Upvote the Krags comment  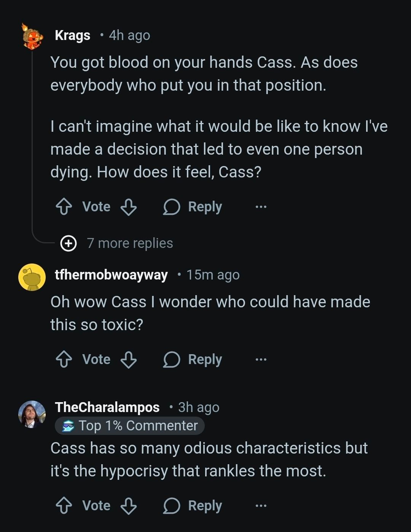point(64,207)
